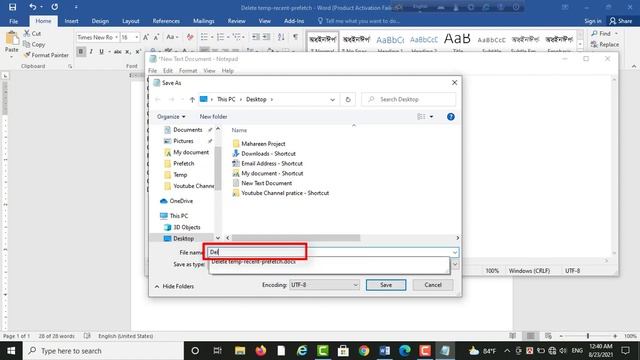Toggle Italic formatting in Word
Screen dimensions: 640x360
point(91,51)
